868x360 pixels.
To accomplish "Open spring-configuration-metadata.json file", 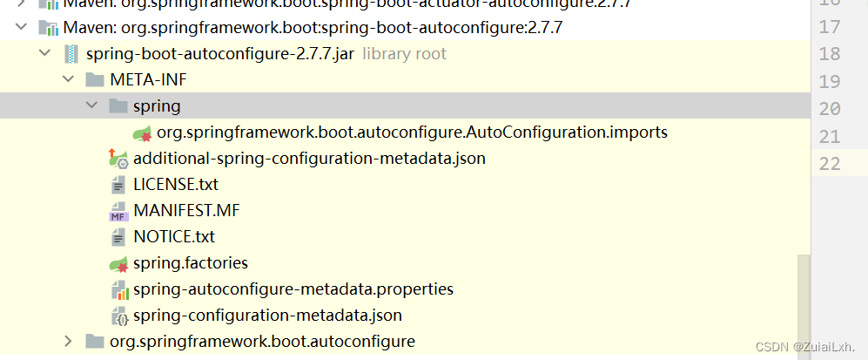I will [267, 316].
